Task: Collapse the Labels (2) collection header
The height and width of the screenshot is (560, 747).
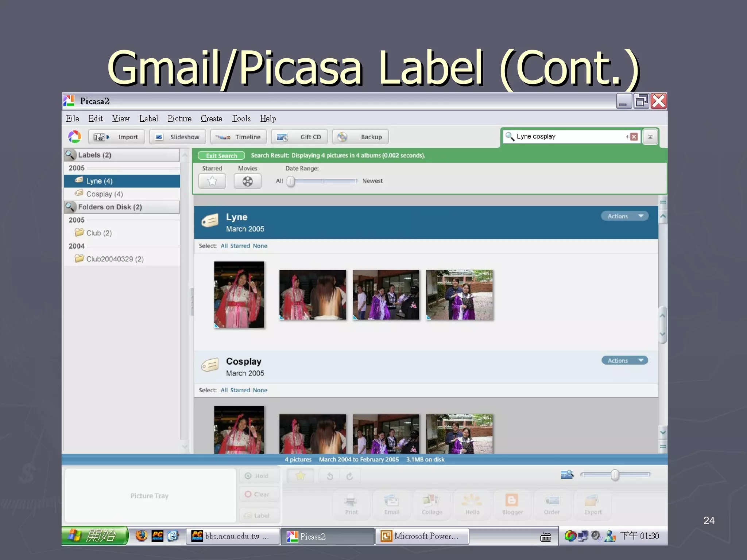Action: pos(122,155)
